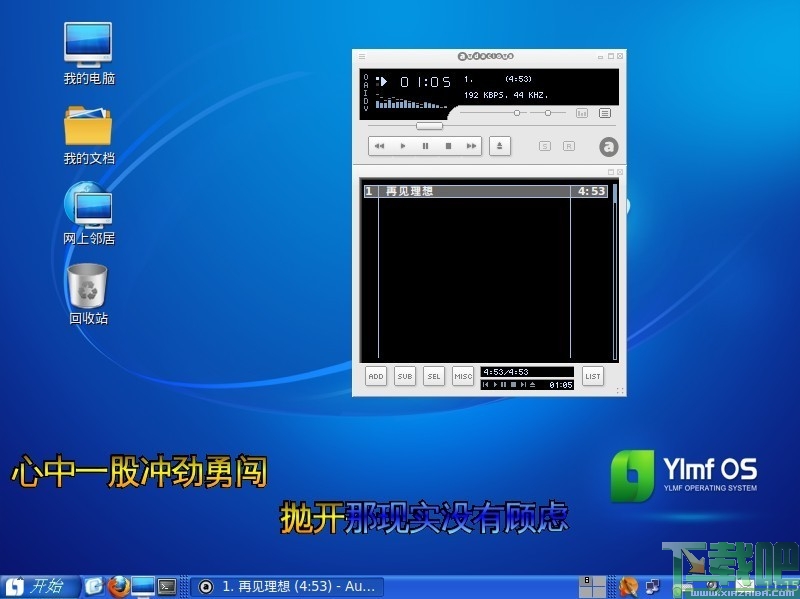Toggle repeat with the R button

coord(568,146)
